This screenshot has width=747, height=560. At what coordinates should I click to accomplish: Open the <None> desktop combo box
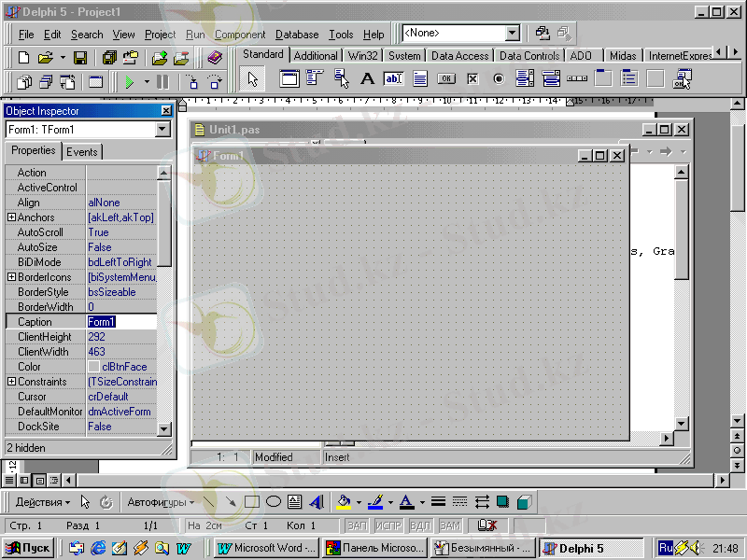(x=512, y=34)
